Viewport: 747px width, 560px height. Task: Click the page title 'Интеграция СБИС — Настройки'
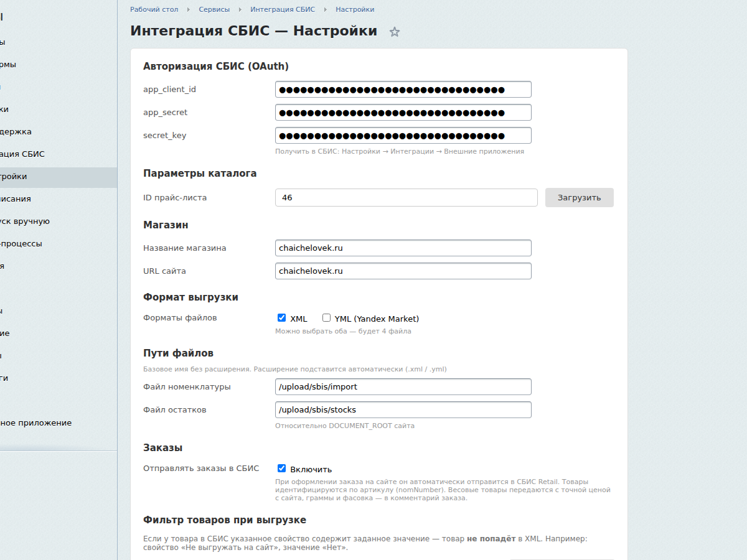(x=253, y=31)
